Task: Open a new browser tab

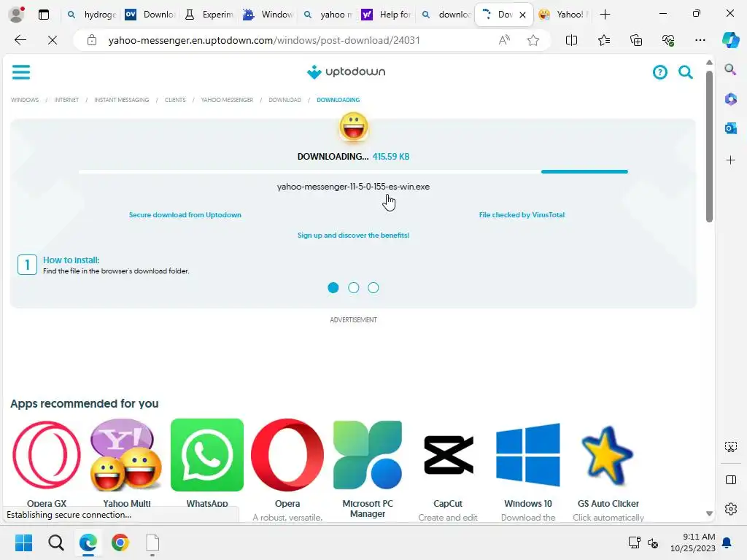Action: [605, 15]
